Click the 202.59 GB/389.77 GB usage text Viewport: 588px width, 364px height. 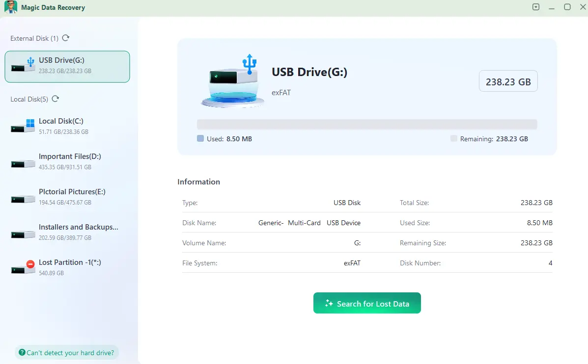(65, 238)
